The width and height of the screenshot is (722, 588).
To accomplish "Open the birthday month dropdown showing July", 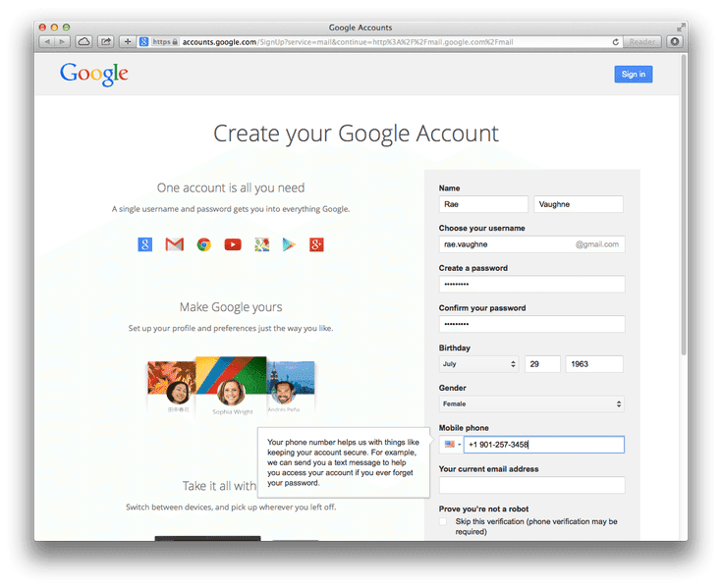I will click(x=479, y=364).
